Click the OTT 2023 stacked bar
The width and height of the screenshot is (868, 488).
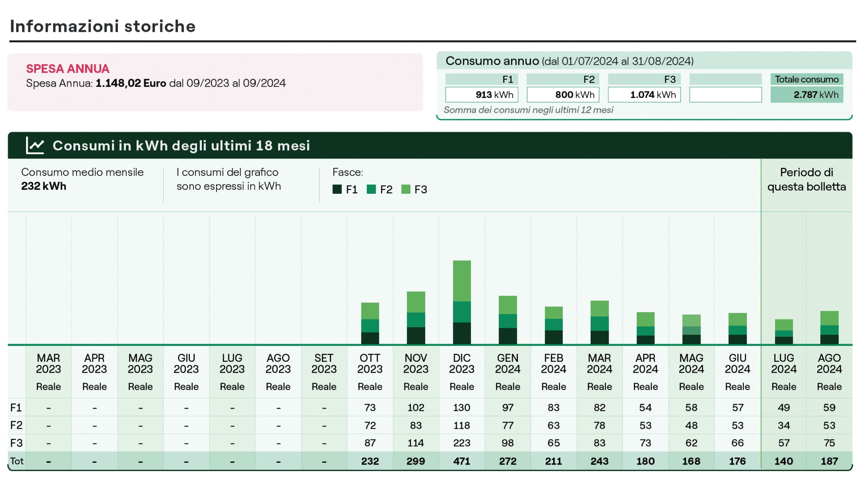pyautogui.click(x=370, y=323)
